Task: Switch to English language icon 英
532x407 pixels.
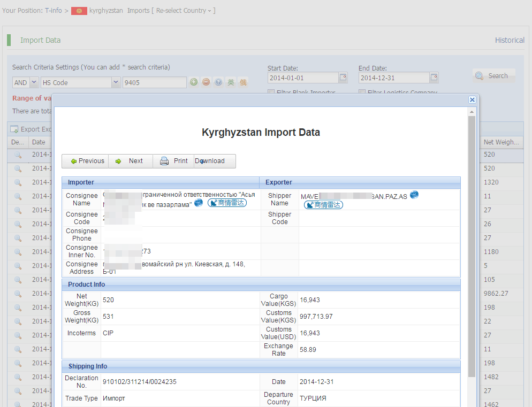Action: coord(231,82)
